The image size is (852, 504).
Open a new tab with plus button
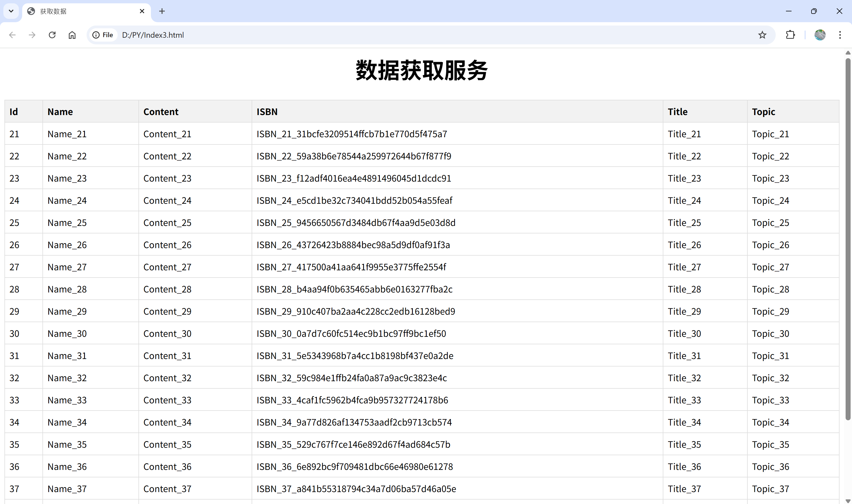162,11
